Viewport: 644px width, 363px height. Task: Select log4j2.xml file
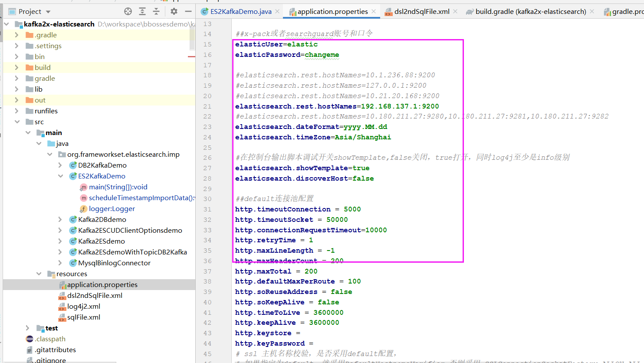(83, 306)
